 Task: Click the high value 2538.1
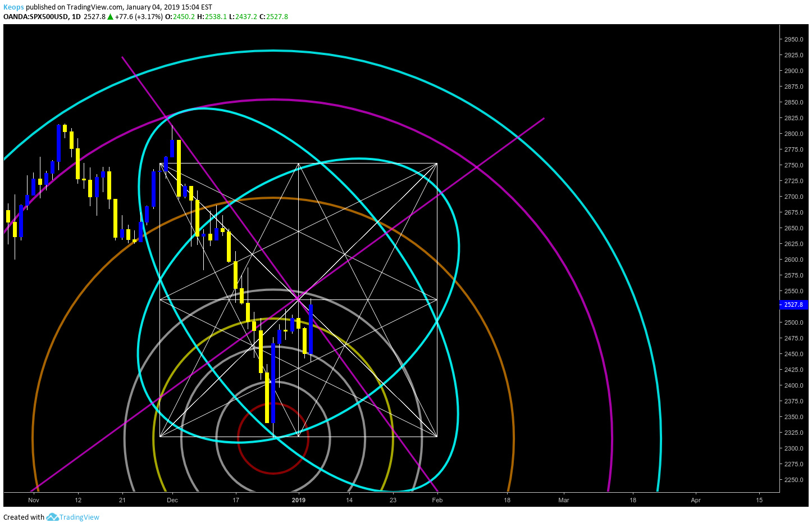216,17
